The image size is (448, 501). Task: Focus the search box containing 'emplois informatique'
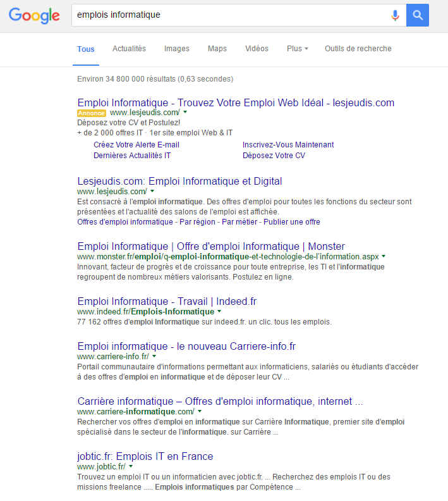click(239, 15)
